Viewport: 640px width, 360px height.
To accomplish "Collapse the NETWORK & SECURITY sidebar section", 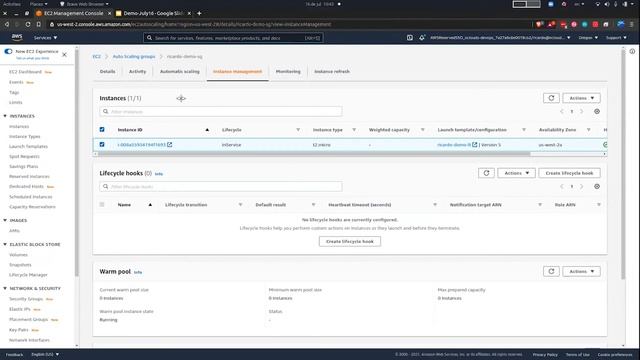I will click(x=5, y=289).
